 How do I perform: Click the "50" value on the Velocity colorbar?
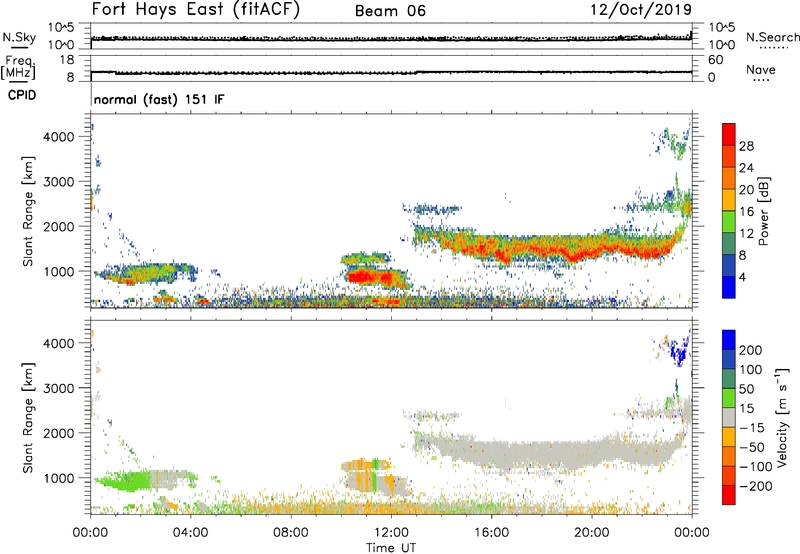(x=746, y=389)
